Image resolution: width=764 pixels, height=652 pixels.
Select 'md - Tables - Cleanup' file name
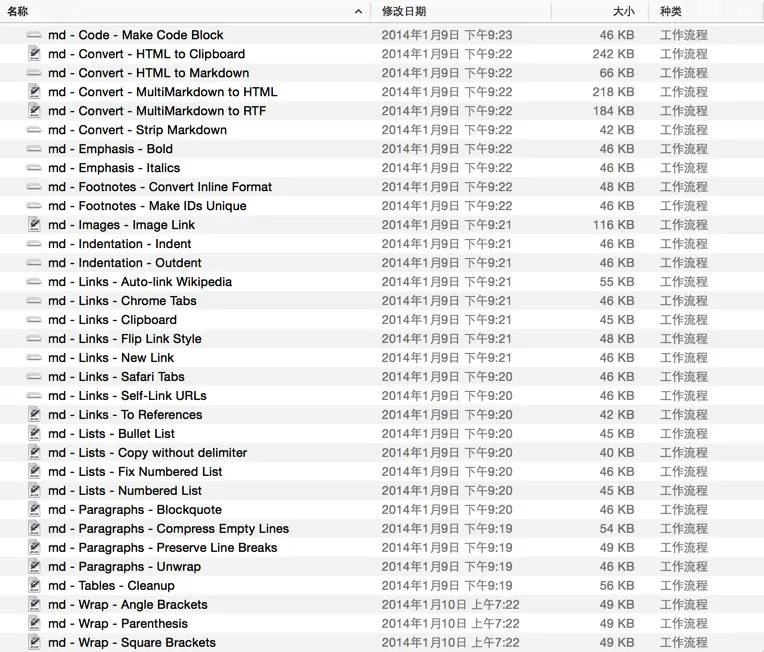[111, 586]
